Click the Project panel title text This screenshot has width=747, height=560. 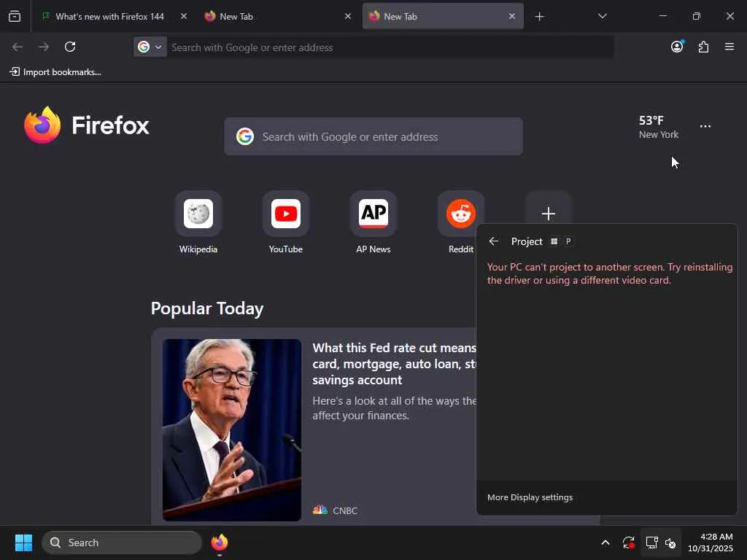pos(527,241)
